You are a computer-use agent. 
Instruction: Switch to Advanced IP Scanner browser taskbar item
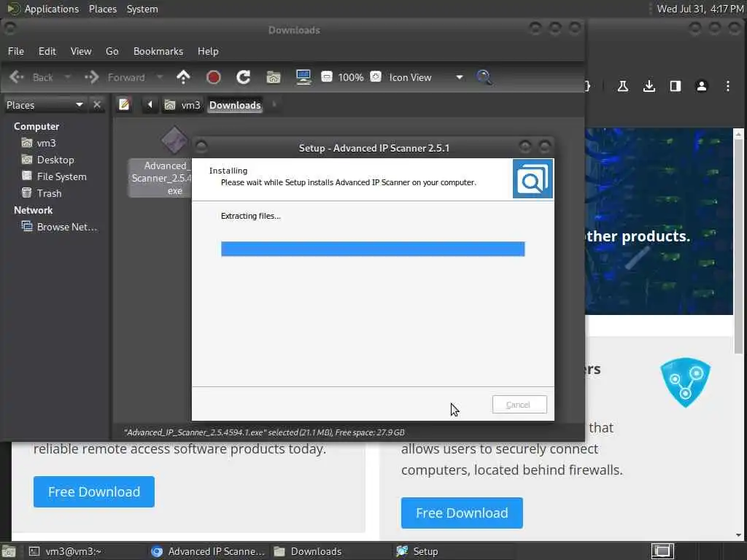(208, 551)
